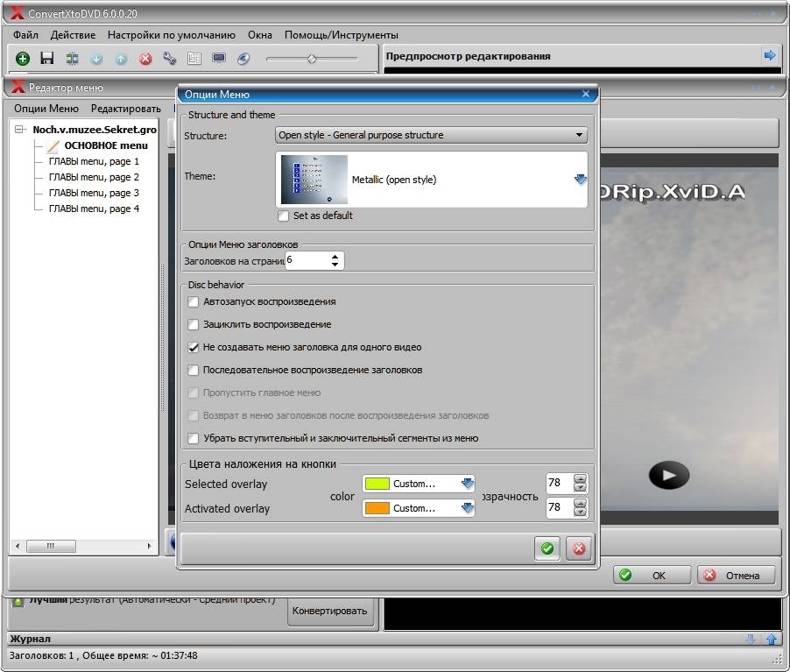Click Отмена button in Редактор меню
790x672 pixels.
click(x=736, y=576)
